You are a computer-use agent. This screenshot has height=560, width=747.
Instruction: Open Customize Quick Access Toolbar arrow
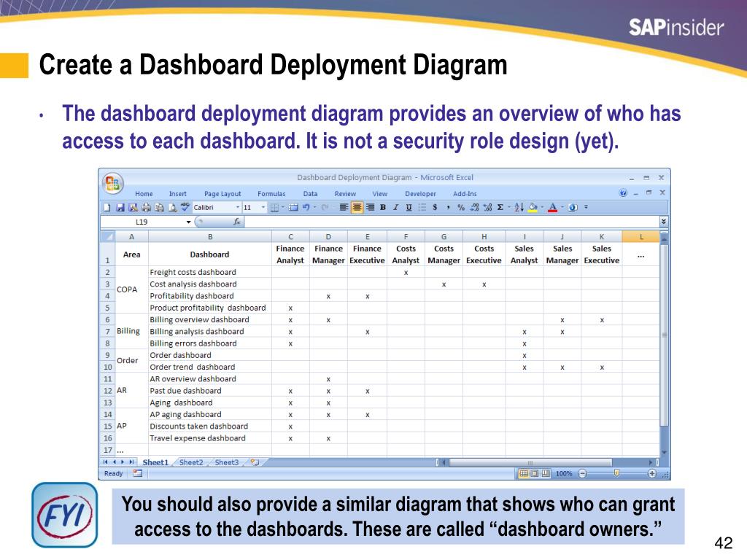click(x=586, y=207)
